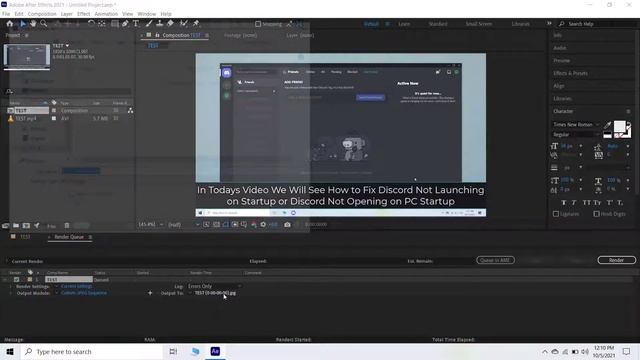
Task: Select the Zoom magnifier tool
Action: [x=43, y=24]
